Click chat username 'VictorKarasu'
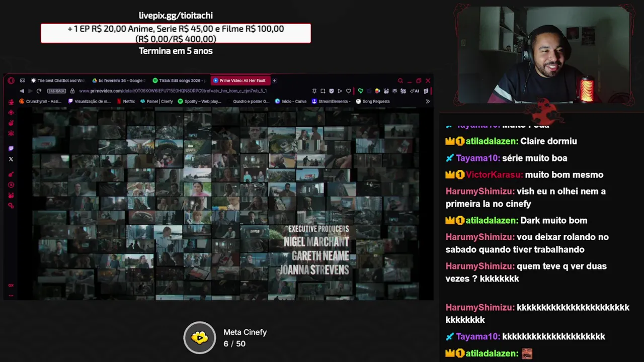644x362 pixels. [x=494, y=174]
